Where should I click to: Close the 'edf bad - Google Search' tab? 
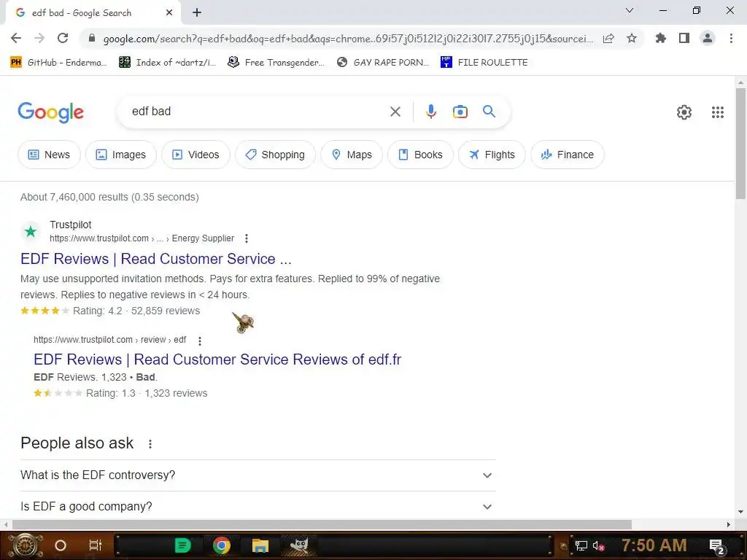[169, 13]
